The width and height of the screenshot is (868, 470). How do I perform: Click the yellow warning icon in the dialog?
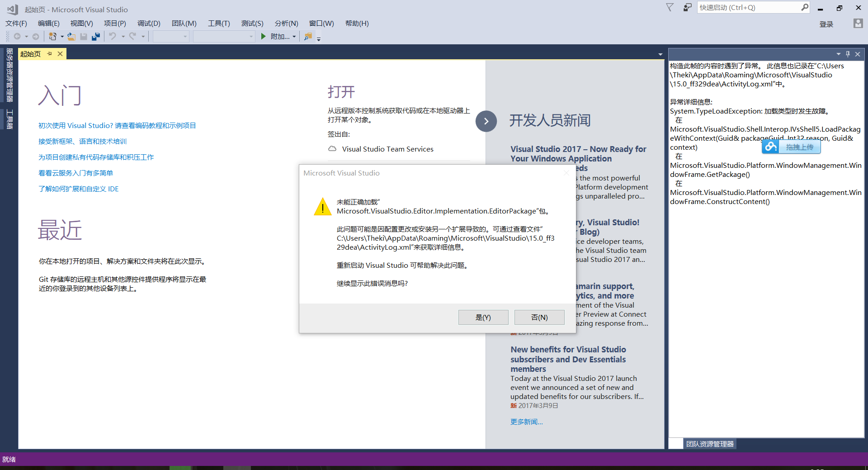click(x=323, y=207)
